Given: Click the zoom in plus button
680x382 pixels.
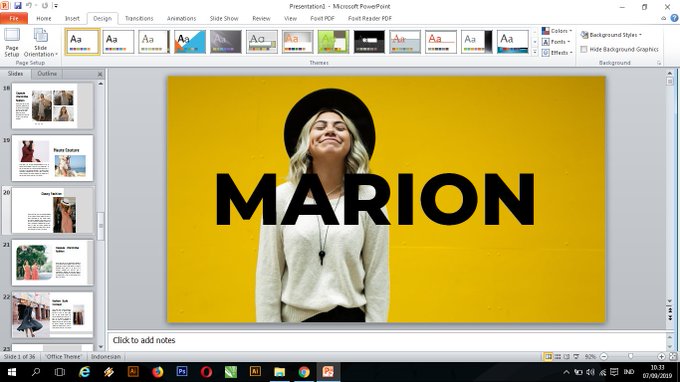Looking at the screenshot, I should pos(661,356).
